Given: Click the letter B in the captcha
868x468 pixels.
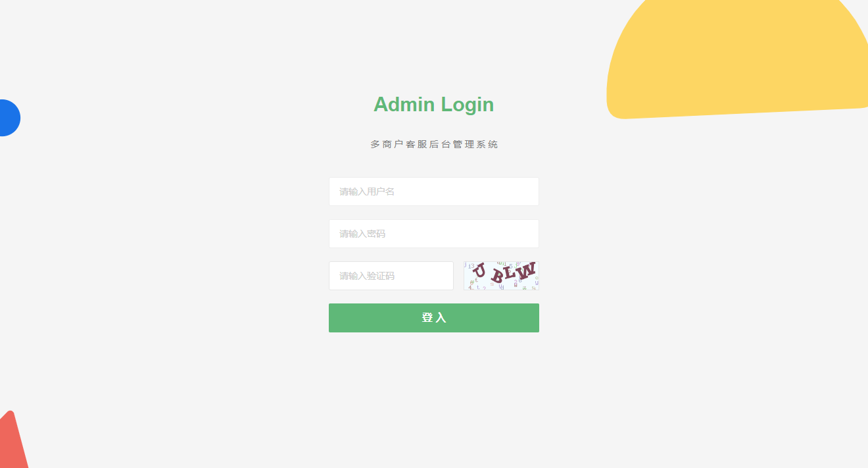Looking at the screenshot, I should tap(498, 276).
